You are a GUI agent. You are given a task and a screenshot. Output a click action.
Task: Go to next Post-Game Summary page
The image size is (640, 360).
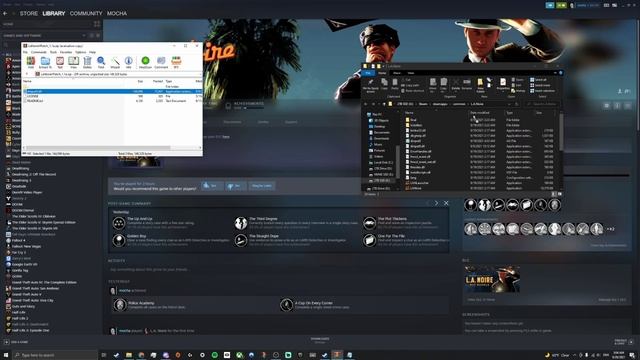coord(436,203)
